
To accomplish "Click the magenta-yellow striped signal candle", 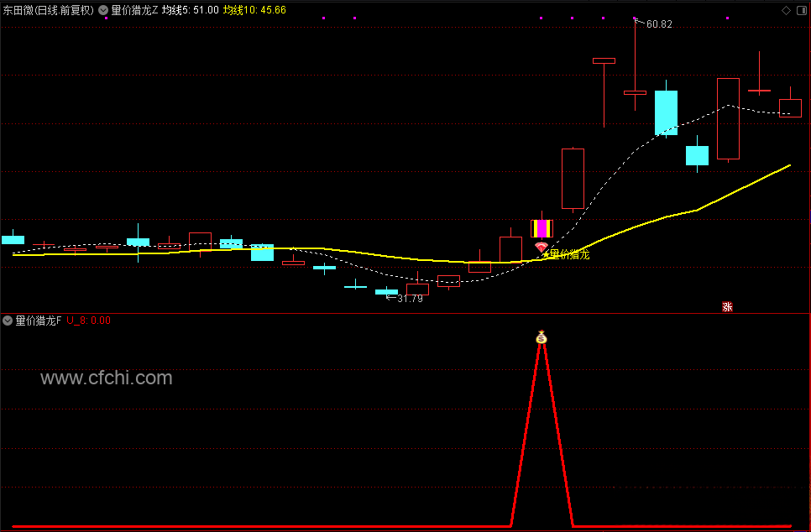I will click(x=542, y=228).
